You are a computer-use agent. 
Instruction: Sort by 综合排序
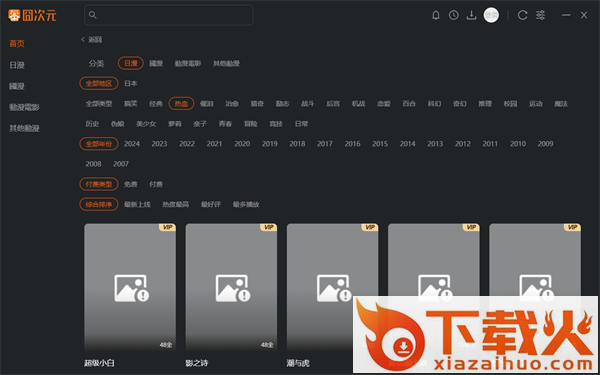click(x=99, y=204)
